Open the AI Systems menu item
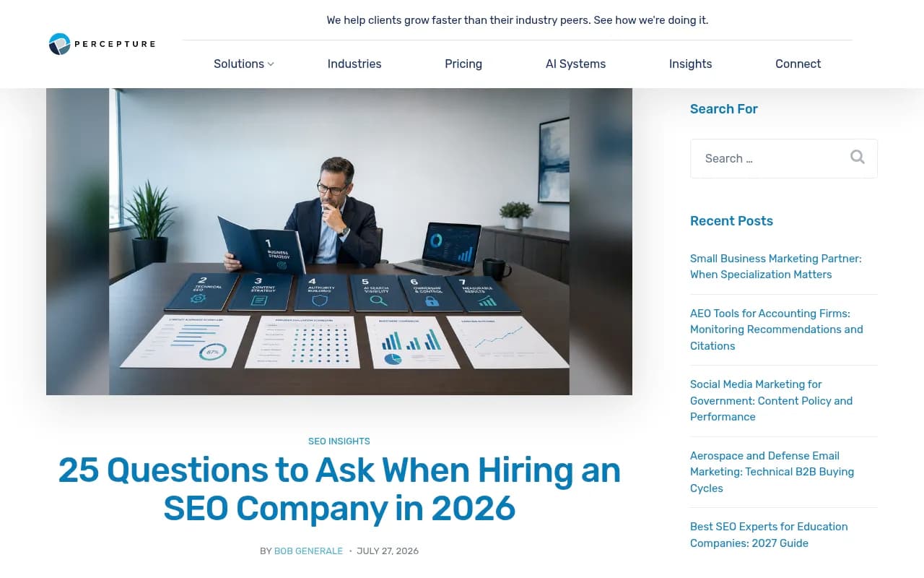The width and height of the screenshot is (924, 578). [575, 64]
